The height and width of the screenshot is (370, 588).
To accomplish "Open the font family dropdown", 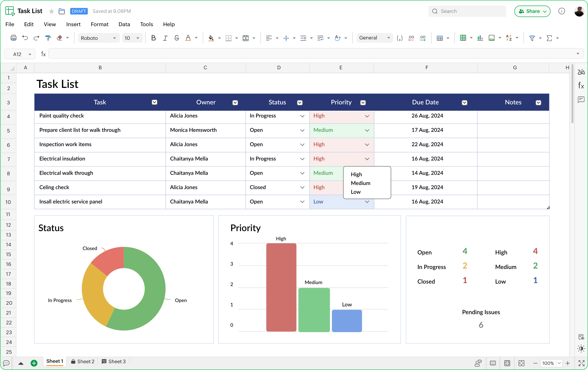I will pyautogui.click(x=99, y=38).
